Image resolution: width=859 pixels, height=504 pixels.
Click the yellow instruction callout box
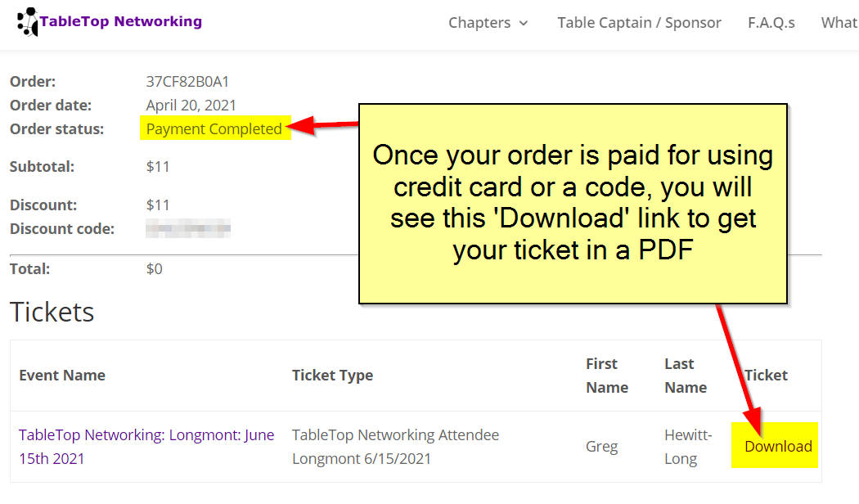[573, 203]
